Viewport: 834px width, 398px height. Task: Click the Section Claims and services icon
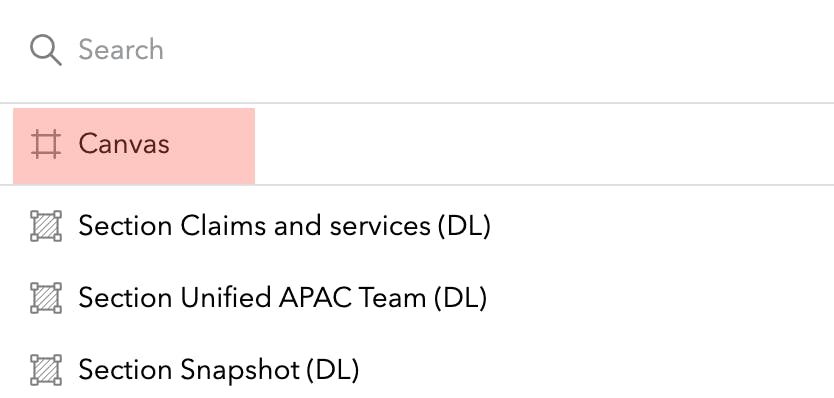click(46, 226)
